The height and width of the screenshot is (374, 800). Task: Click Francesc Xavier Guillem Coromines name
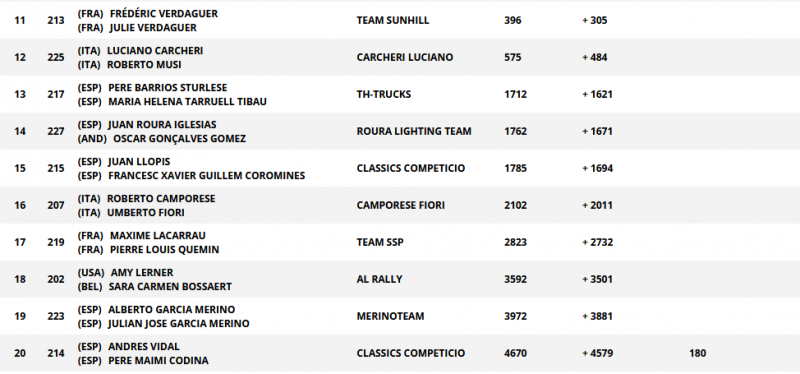tap(207, 176)
